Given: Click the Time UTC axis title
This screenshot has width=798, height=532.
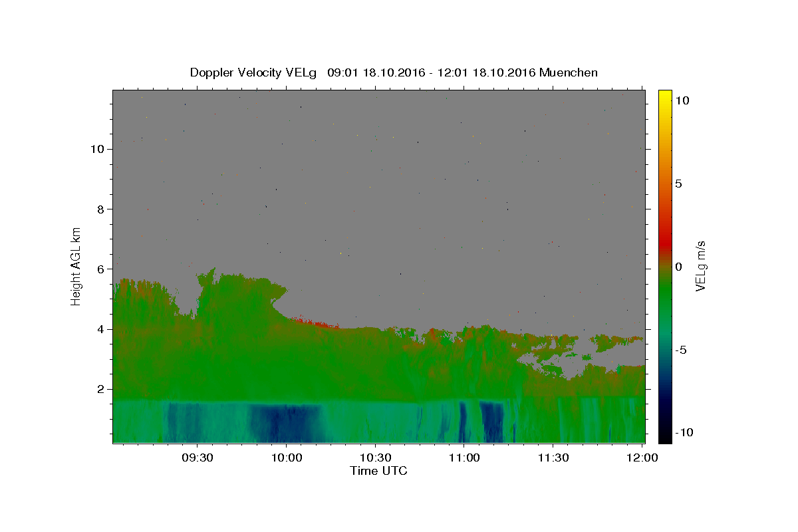Looking at the screenshot, I should tap(378, 471).
